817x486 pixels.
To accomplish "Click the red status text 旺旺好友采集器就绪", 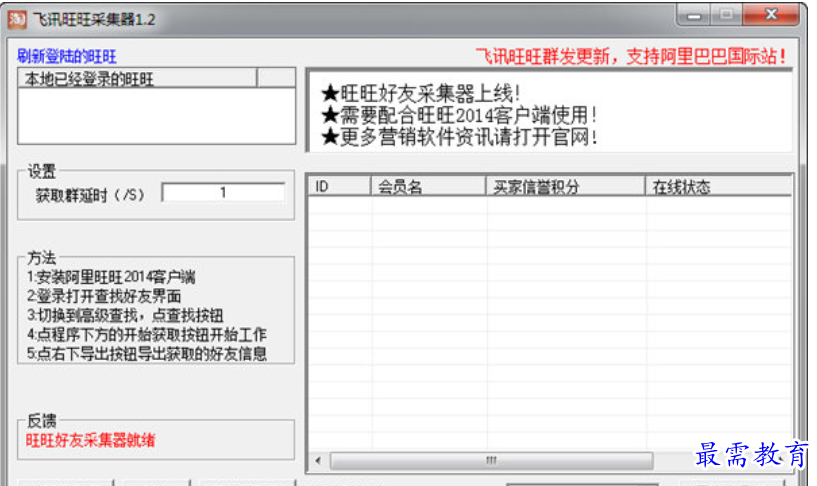I will [90, 441].
